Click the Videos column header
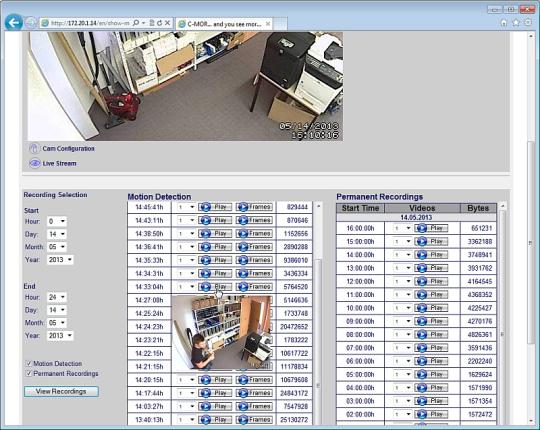 click(422, 208)
